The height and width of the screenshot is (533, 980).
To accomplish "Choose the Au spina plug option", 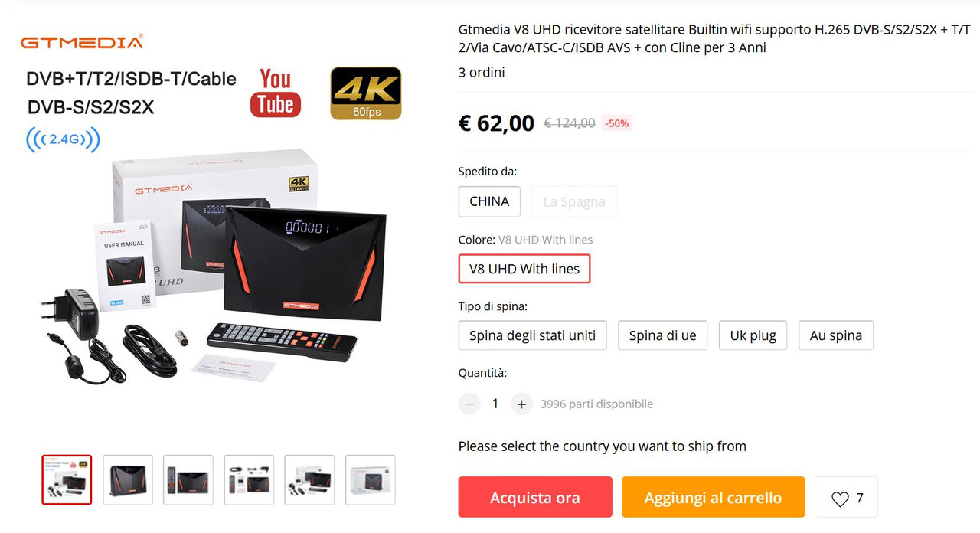I will [836, 335].
